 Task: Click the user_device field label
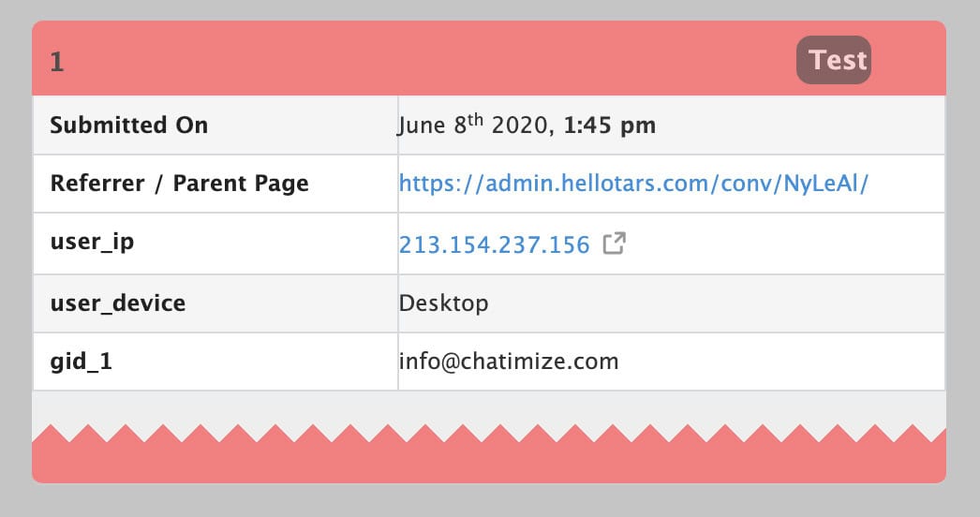pos(117,303)
